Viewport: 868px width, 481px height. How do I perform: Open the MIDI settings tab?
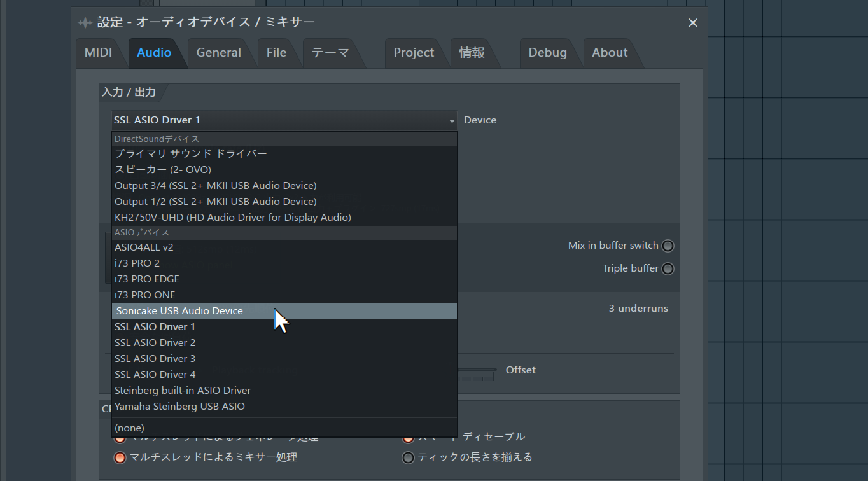(x=98, y=53)
